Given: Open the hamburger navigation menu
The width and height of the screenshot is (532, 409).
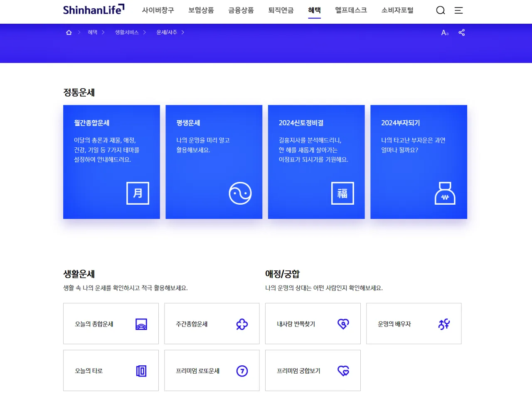Looking at the screenshot, I should [458, 10].
